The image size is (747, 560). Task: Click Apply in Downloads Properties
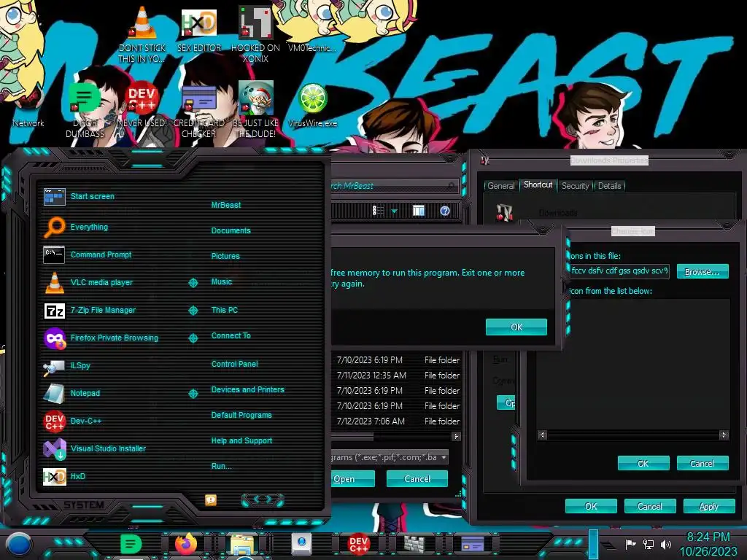[708, 506]
